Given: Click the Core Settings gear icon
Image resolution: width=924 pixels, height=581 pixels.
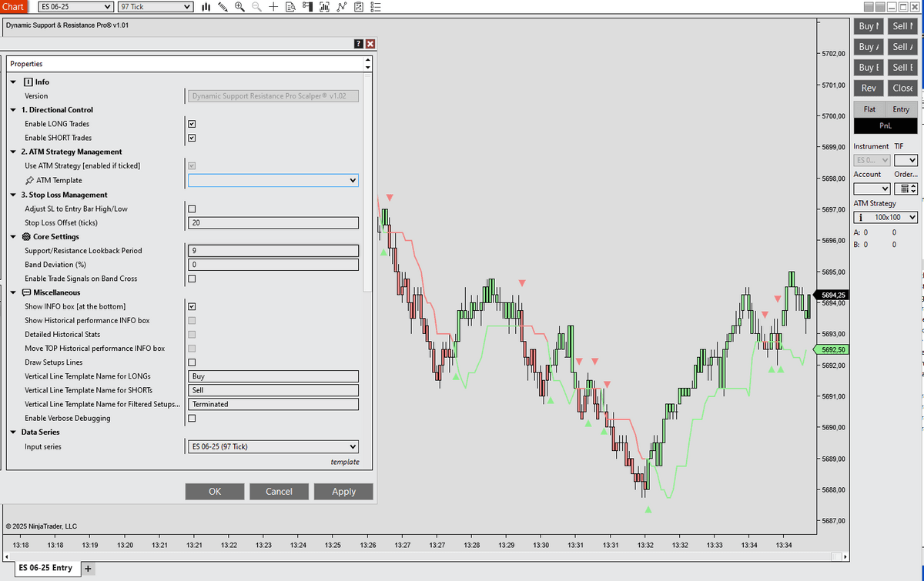Looking at the screenshot, I should point(26,237).
